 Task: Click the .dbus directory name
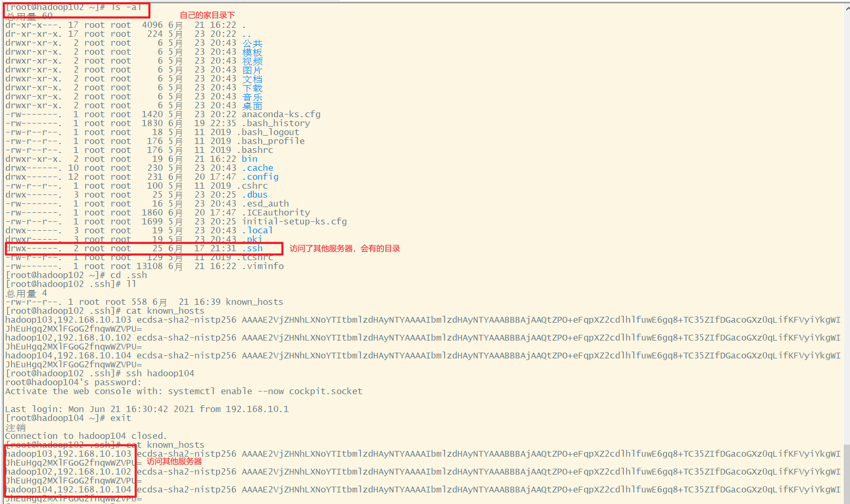(x=255, y=194)
